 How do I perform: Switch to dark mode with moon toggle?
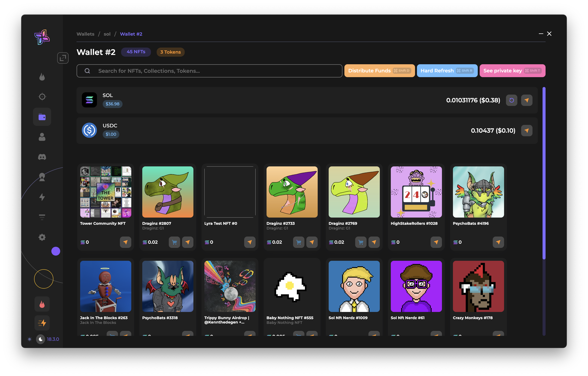(x=41, y=339)
